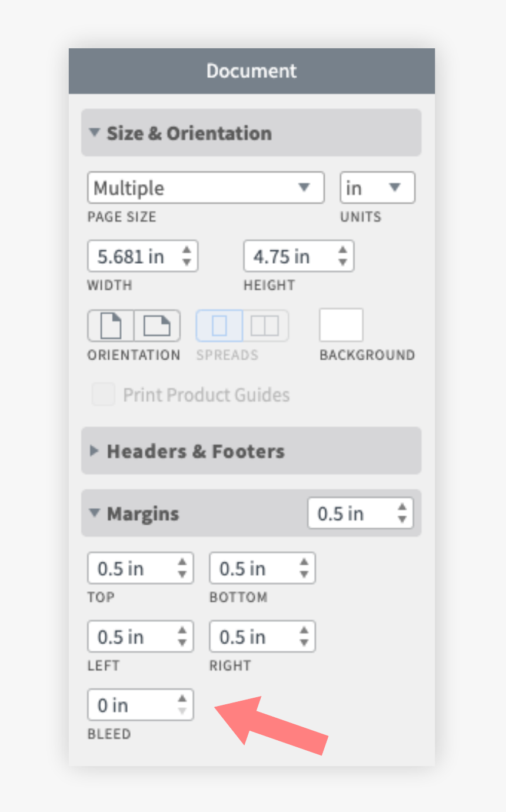Click the Top margin stepper up arrow
506x812 pixels.
coord(183,562)
